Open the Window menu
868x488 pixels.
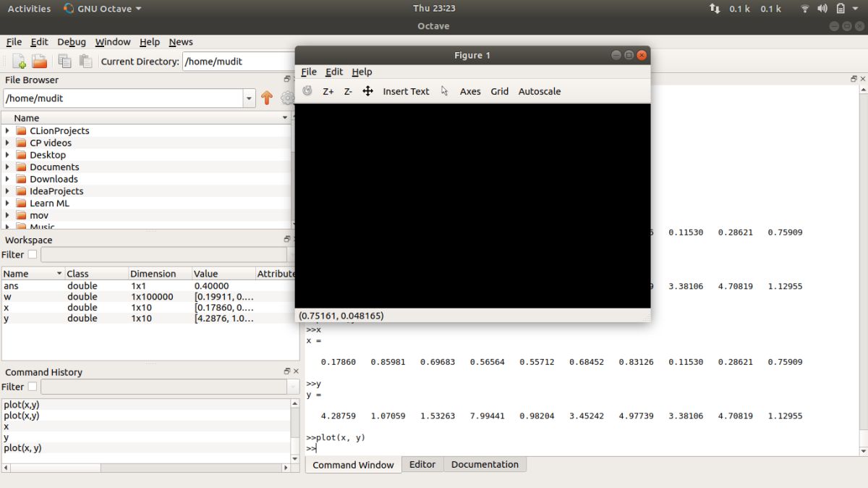point(113,42)
